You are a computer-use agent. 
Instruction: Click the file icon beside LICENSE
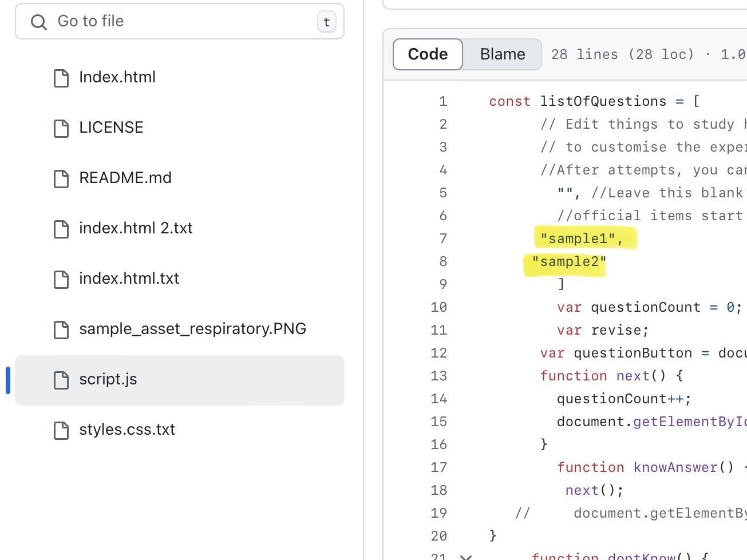tap(61, 129)
